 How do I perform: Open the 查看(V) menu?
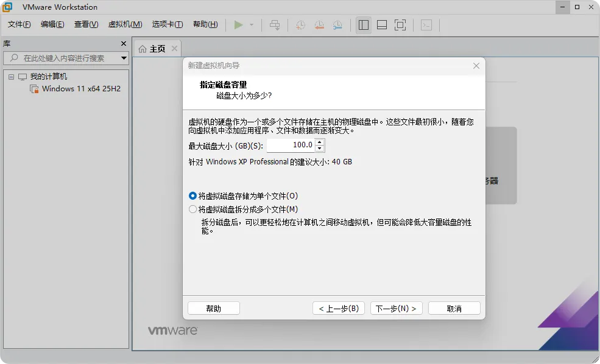(x=86, y=24)
